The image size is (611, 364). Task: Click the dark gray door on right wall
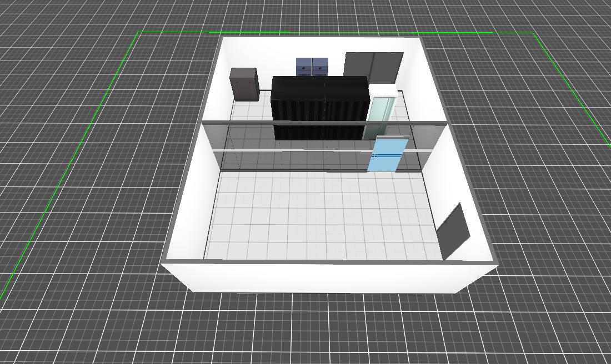(x=453, y=230)
